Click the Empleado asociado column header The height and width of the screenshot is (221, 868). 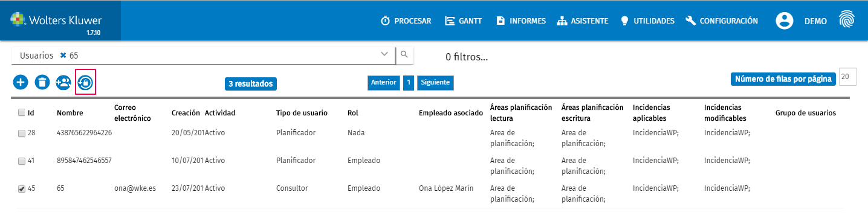[451, 113]
